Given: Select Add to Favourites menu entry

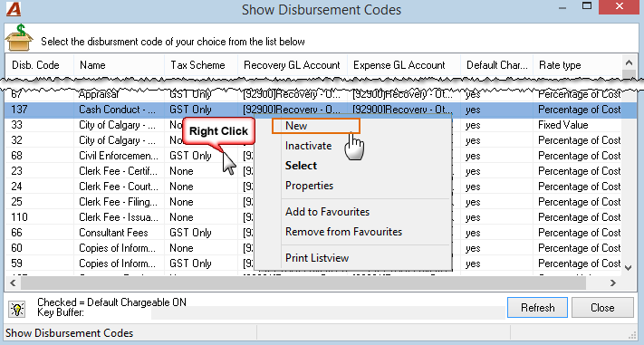Looking at the screenshot, I should 327,212.
